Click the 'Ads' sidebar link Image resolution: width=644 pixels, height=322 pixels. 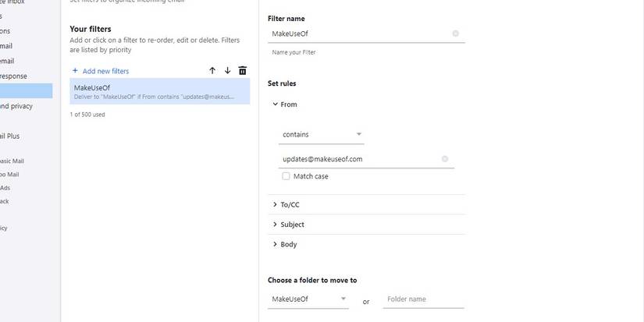point(5,188)
